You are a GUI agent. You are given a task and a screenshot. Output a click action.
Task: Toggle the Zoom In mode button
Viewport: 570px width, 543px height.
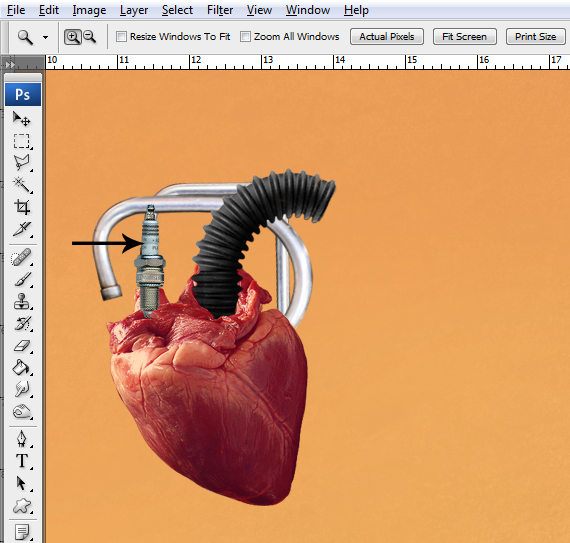click(x=73, y=37)
